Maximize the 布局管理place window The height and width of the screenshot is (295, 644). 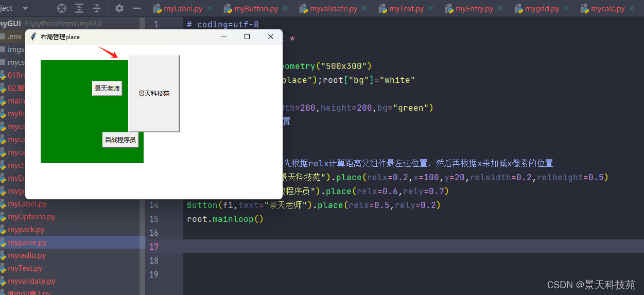(x=247, y=37)
